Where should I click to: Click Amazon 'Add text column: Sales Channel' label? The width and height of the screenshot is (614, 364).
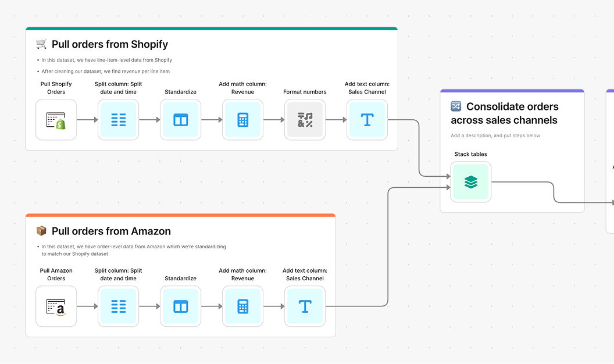tap(305, 275)
